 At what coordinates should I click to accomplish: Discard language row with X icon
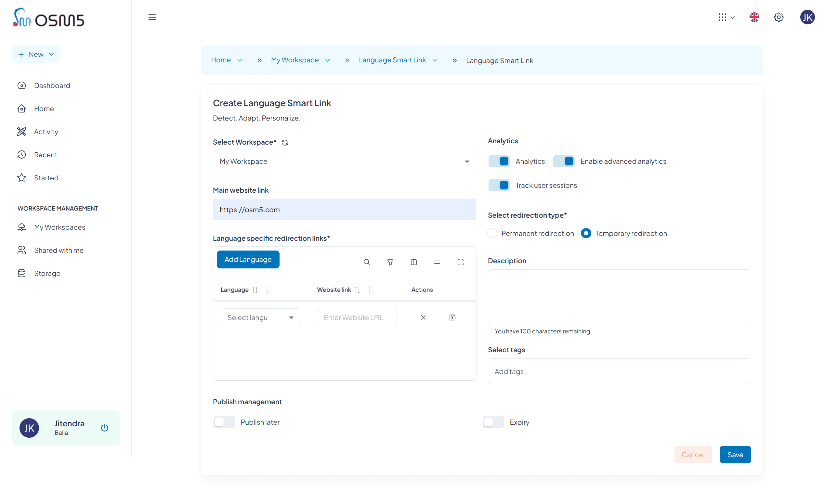click(423, 317)
